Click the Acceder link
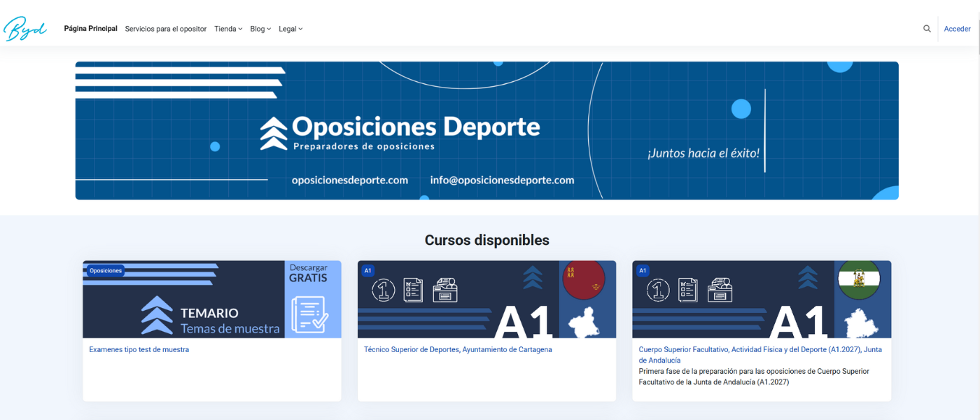The height and width of the screenshot is (420, 980). point(957,29)
